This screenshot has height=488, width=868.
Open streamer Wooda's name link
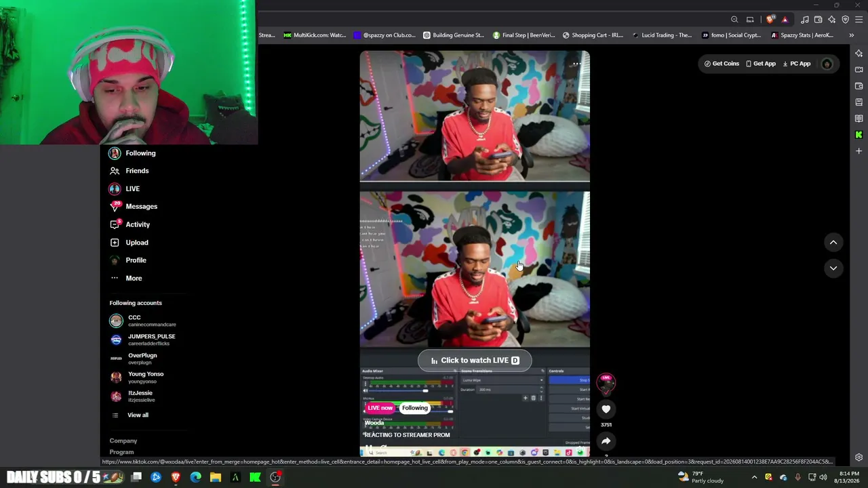374,423
